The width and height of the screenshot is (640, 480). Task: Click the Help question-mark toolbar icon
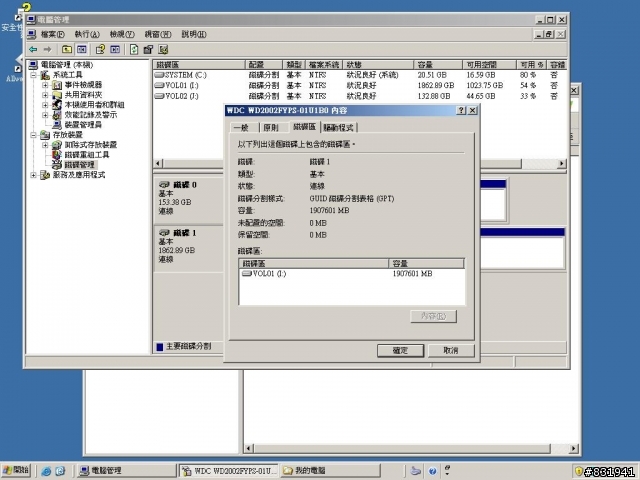click(100, 49)
